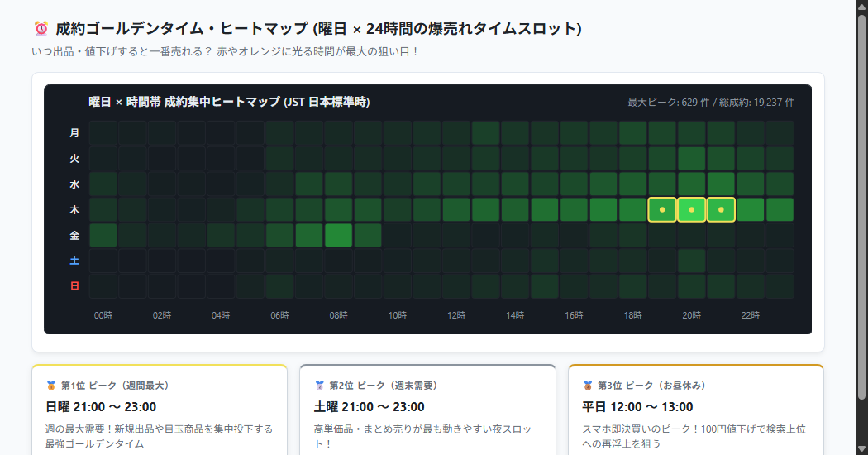Click the 火曜 20時 heatmap cell

(691, 159)
